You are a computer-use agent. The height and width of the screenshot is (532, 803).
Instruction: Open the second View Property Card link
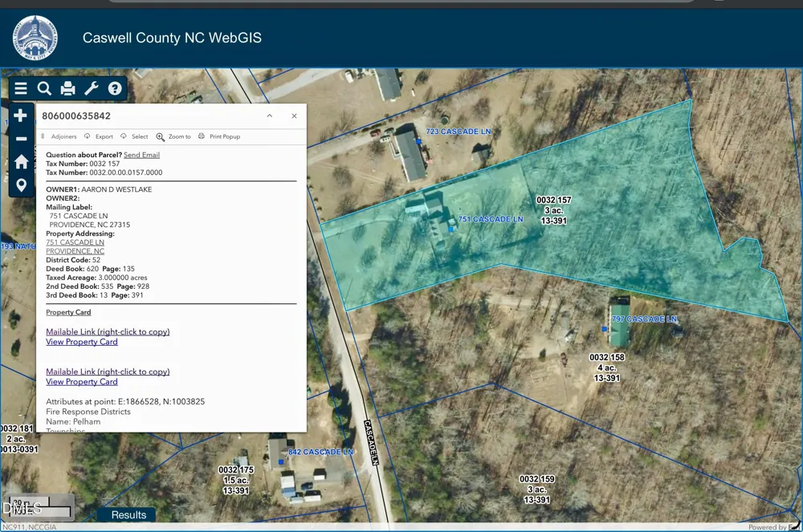81,382
